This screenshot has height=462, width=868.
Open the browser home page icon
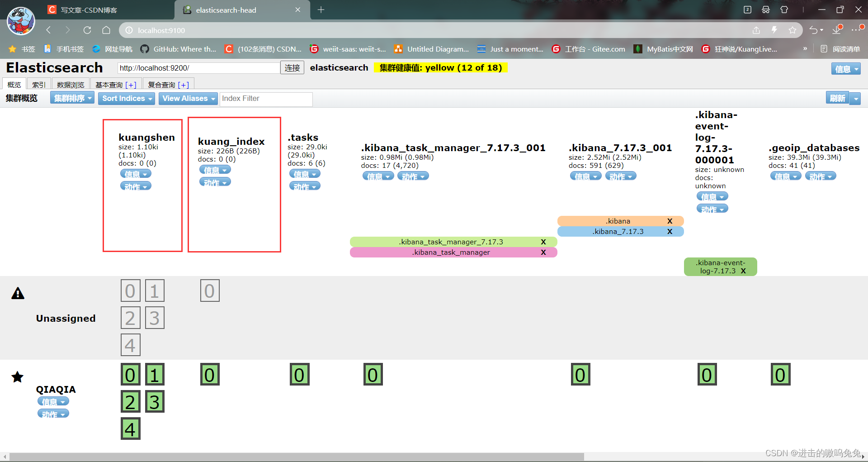(106, 30)
